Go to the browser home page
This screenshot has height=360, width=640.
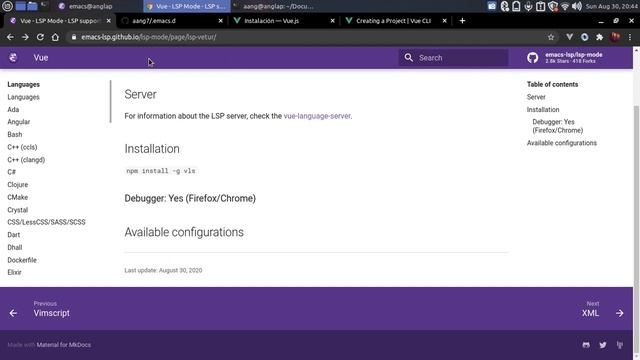pyautogui.click(x=55, y=37)
